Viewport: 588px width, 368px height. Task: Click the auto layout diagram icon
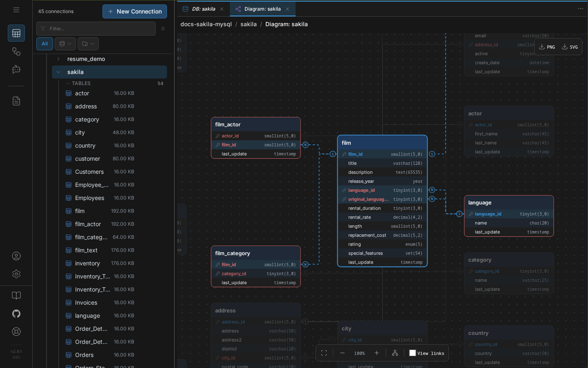click(395, 353)
